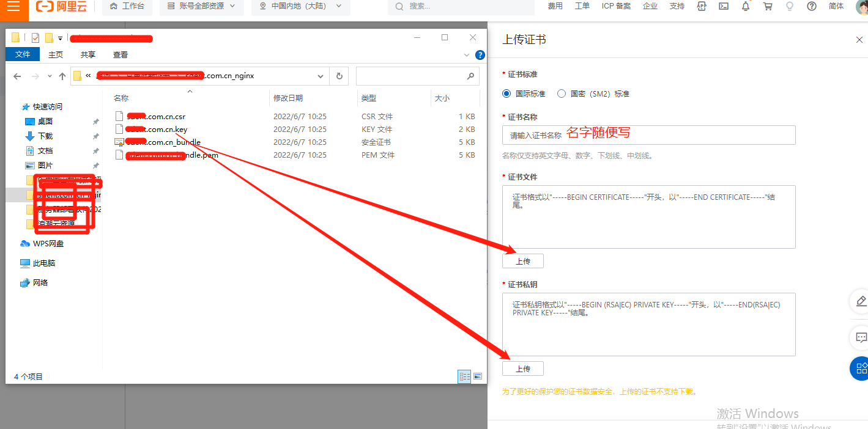The image size is (868, 429).
Task: Click the 证书名称 input field
Action: 648,135
